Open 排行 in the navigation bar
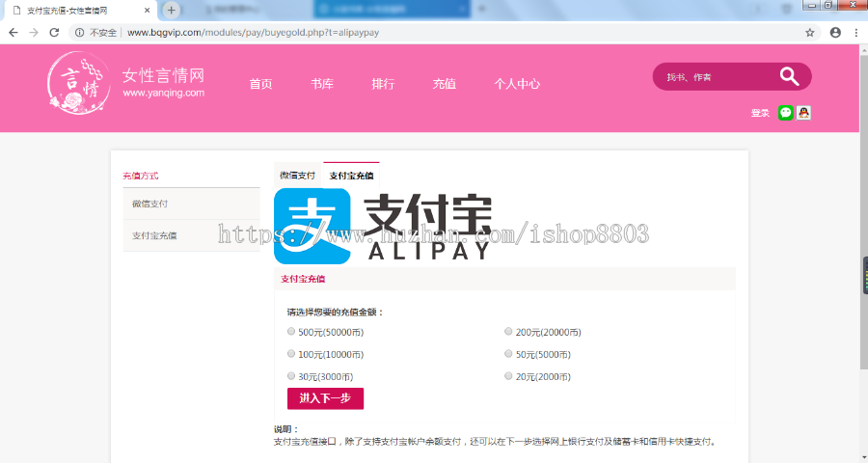This screenshot has width=868, height=463. coord(383,84)
